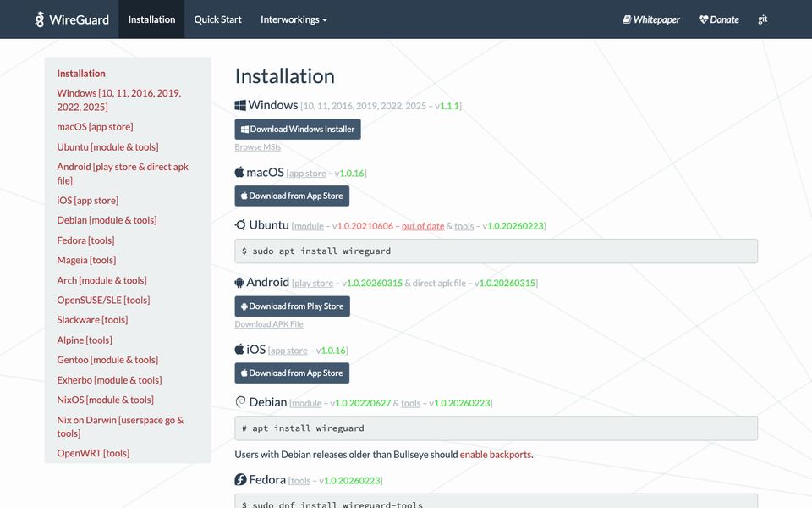This screenshot has height=508, width=812.
Task: Open the WireGuard home brand link
Action: (71, 19)
